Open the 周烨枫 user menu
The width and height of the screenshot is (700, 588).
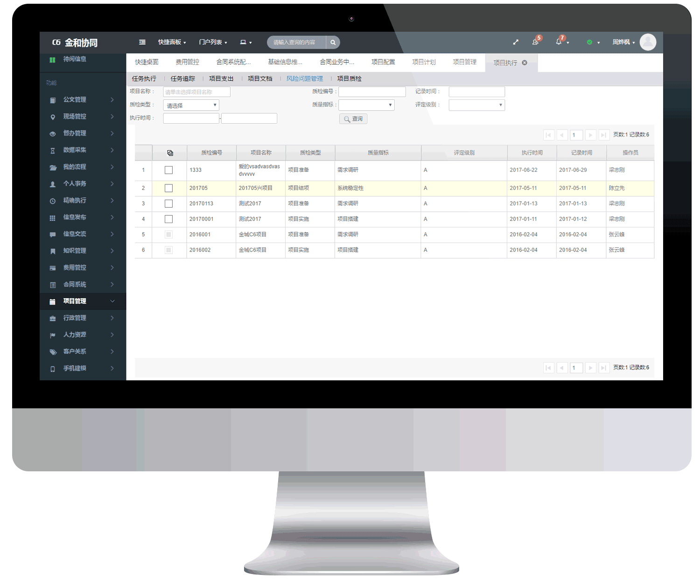click(x=623, y=42)
